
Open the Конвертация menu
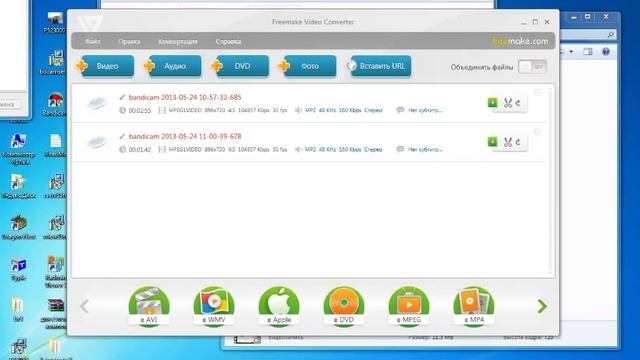tap(178, 42)
